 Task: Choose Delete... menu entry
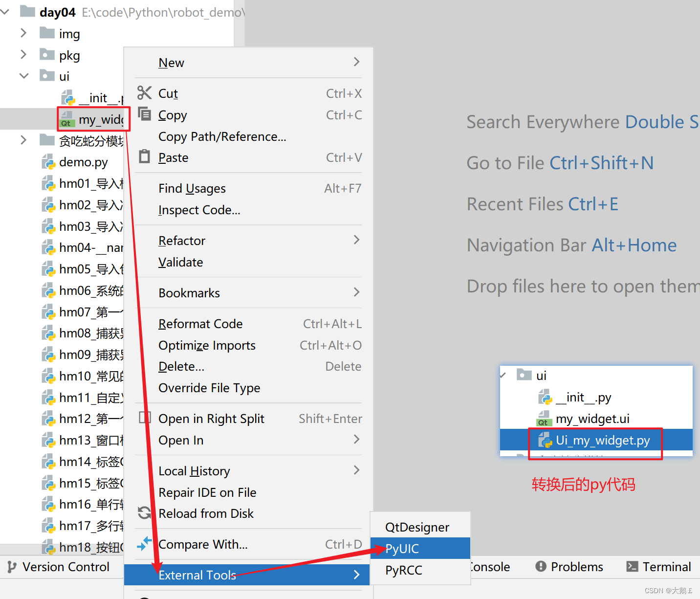[248, 366]
